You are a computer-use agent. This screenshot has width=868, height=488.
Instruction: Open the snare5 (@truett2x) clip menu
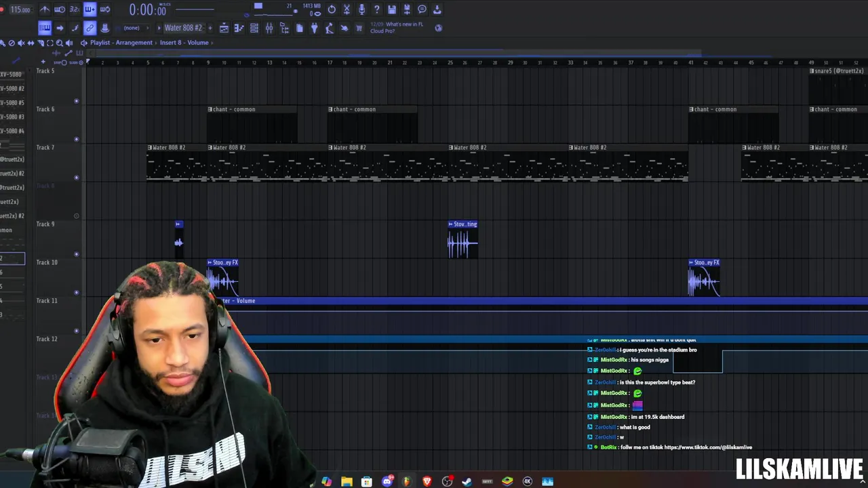(x=812, y=71)
